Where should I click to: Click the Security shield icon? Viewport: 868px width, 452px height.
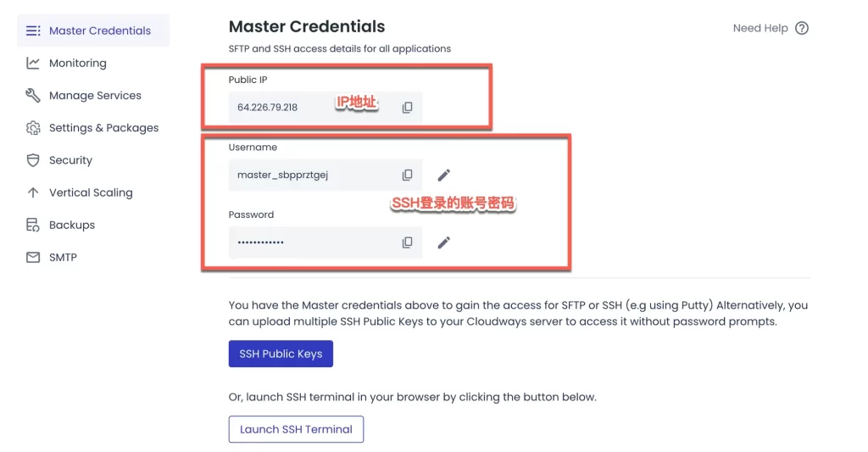pos(33,160)
